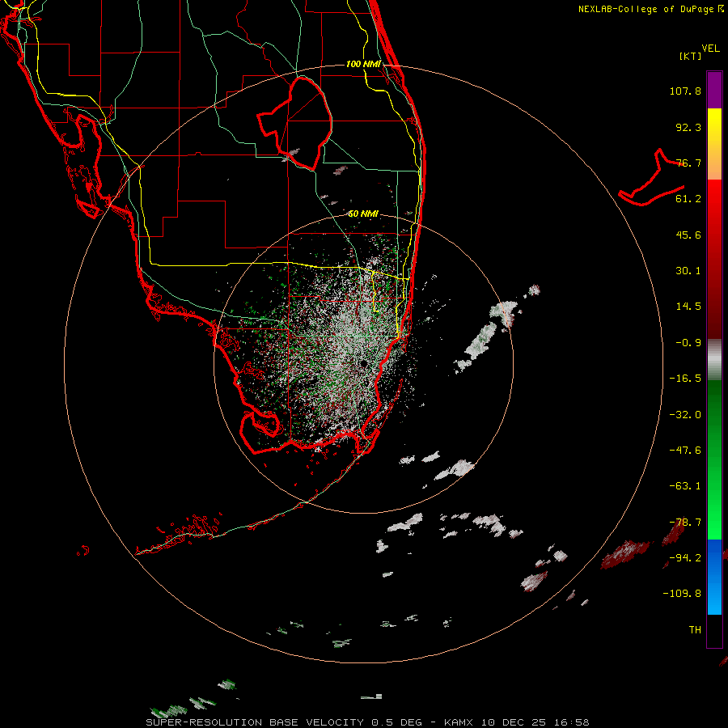Click the 100 NMI range ring label
728x728 pixels.
pyautogui.click(x=363, y=64)
